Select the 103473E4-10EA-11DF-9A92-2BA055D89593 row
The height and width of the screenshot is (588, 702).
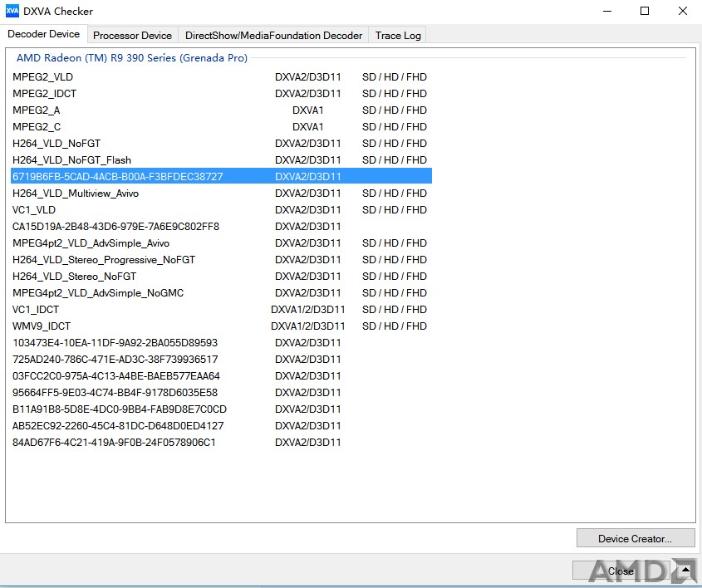click(x=221, y=343)
